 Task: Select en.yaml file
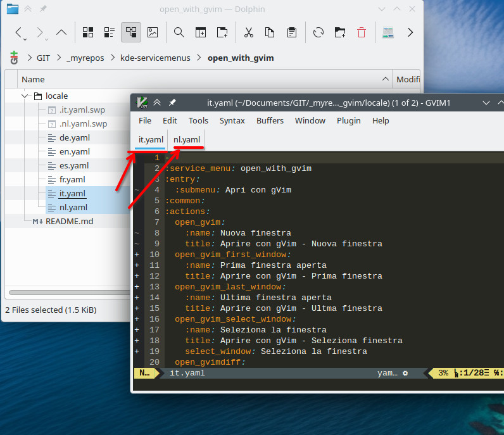click(x=74, y=152)
